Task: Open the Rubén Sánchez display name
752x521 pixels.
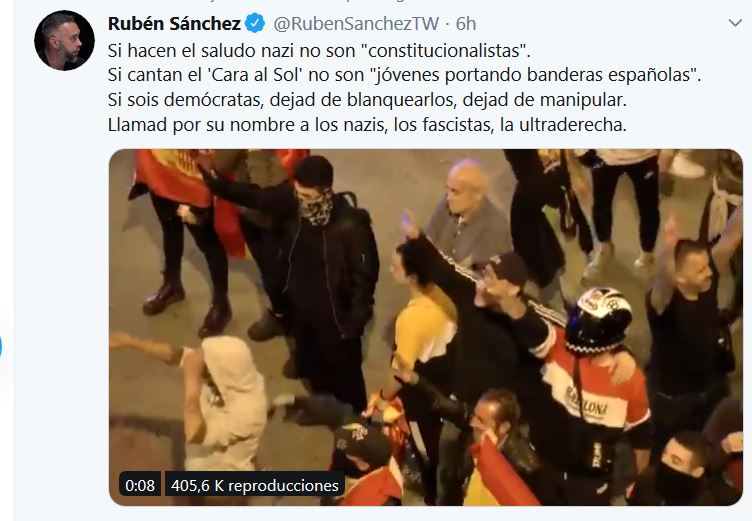Action: (x=174, y=24)
